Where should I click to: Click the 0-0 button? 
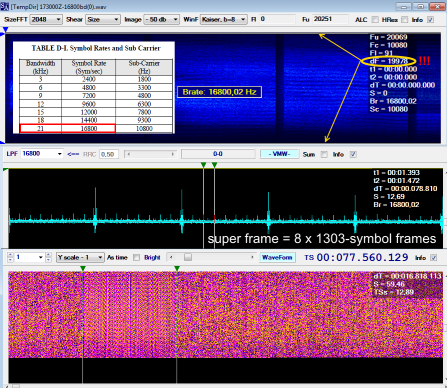point(218,154)
